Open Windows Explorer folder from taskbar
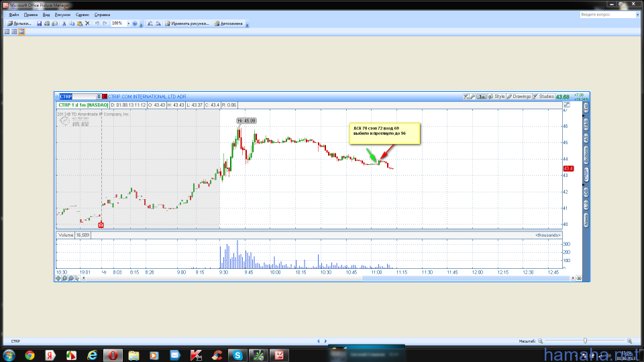Screen dimensions: 644x362 (133, 355)
